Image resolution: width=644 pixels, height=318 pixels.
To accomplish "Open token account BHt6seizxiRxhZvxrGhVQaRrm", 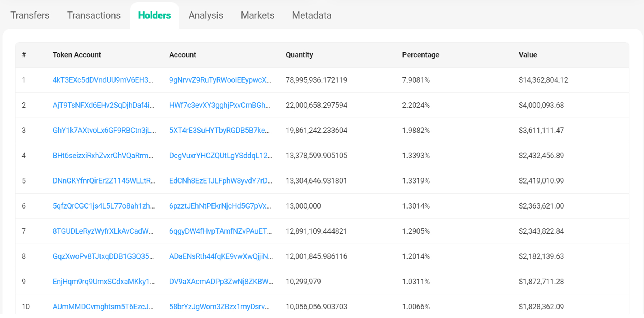I will (103, 156).
